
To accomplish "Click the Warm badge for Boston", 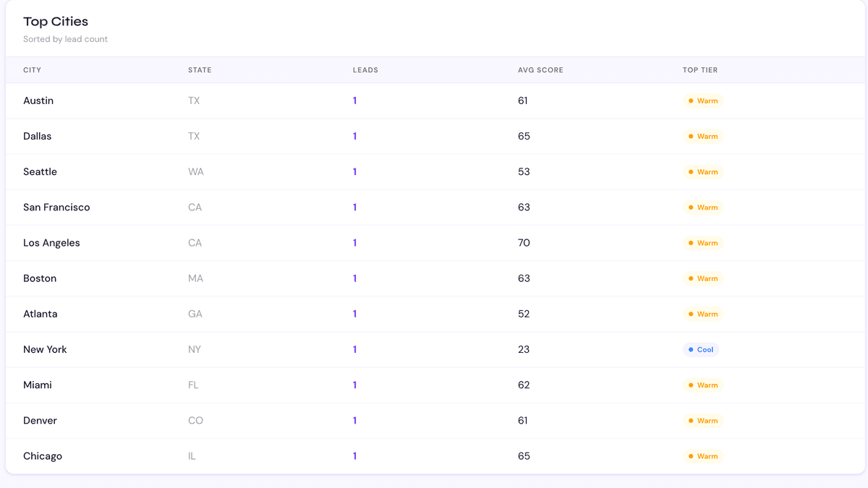I will [x=702, y=278].
